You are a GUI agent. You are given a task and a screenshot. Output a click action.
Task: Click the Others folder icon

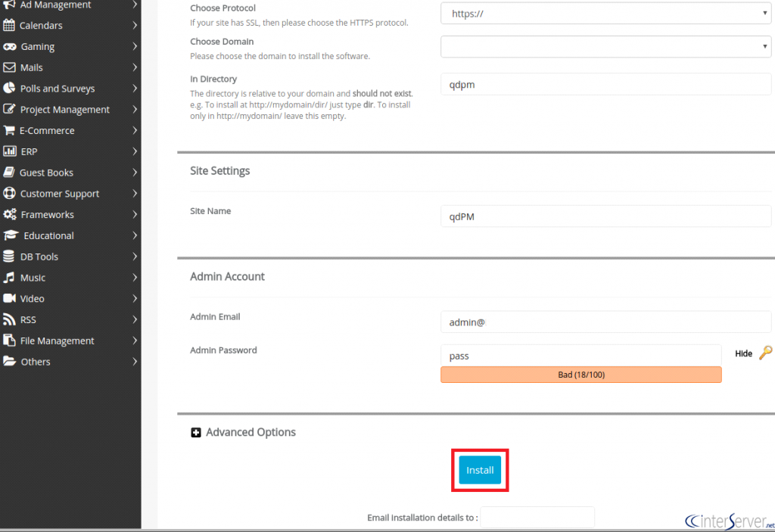pyautogui.click(x=9, y=362)
